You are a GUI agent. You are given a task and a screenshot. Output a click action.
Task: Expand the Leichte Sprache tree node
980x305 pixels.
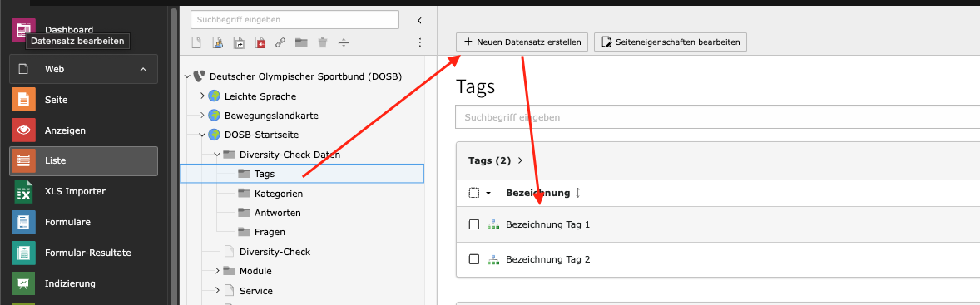202,96
